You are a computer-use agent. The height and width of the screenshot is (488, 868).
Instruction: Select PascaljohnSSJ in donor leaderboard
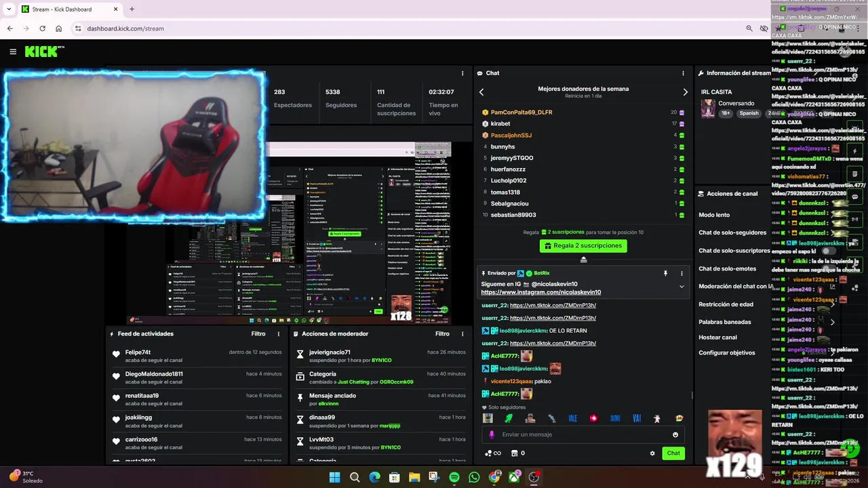pyautogui.click(x=511, y=136)
